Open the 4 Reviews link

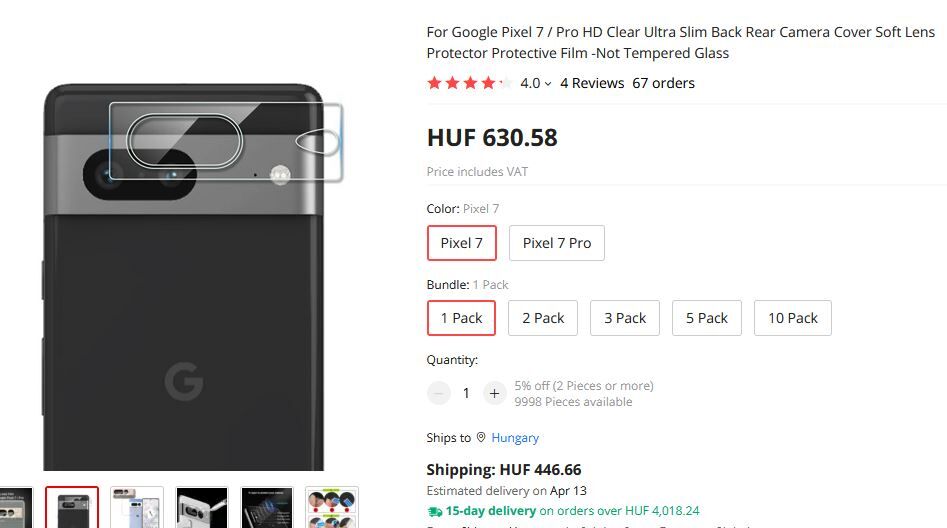pyautogui.click(x=592, y=83)
